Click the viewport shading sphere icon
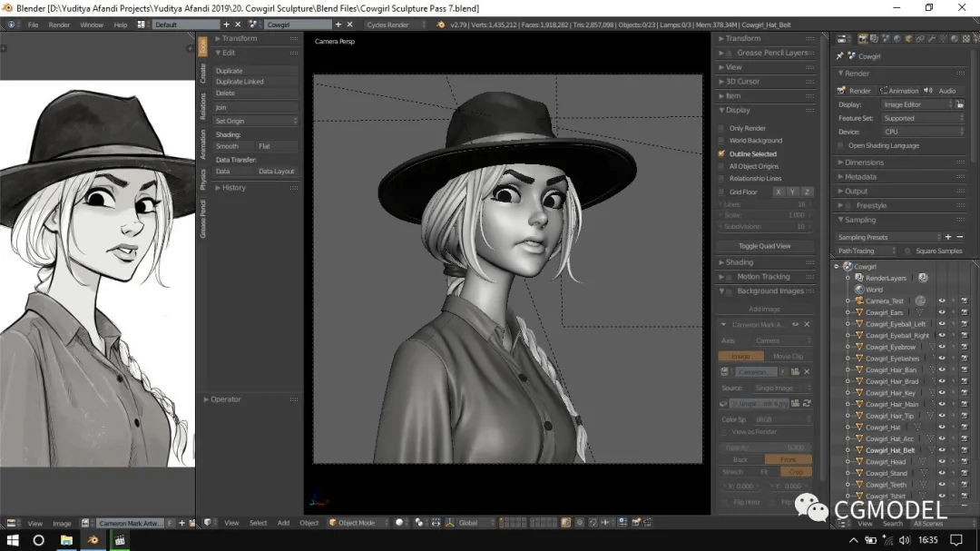 click(399, 522)
